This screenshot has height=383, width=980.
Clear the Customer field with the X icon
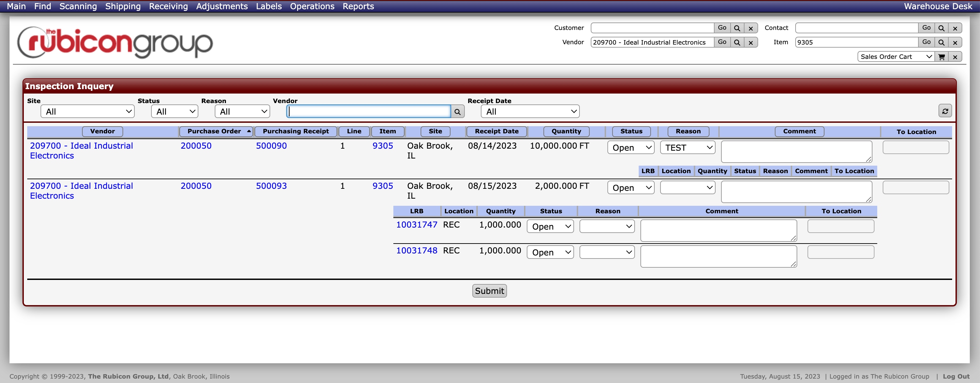[x=751, y=28]
